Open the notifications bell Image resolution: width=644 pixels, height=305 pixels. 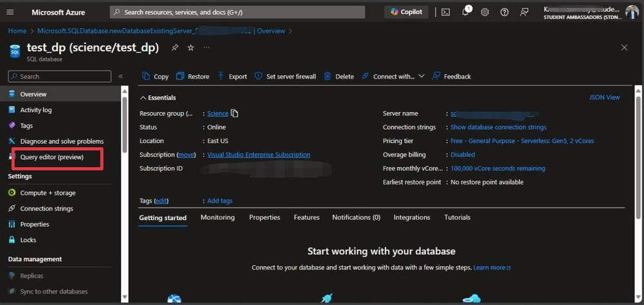465,12
